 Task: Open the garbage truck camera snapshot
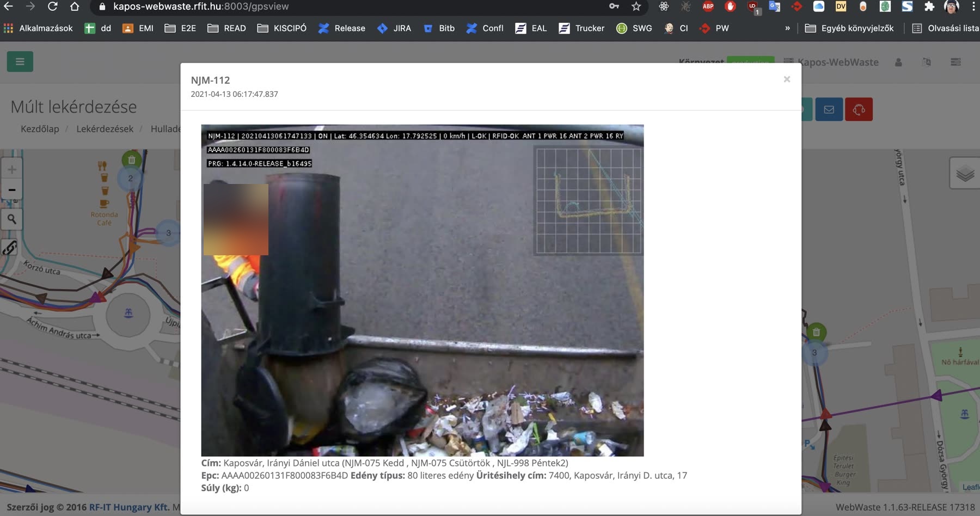(422, 290)
